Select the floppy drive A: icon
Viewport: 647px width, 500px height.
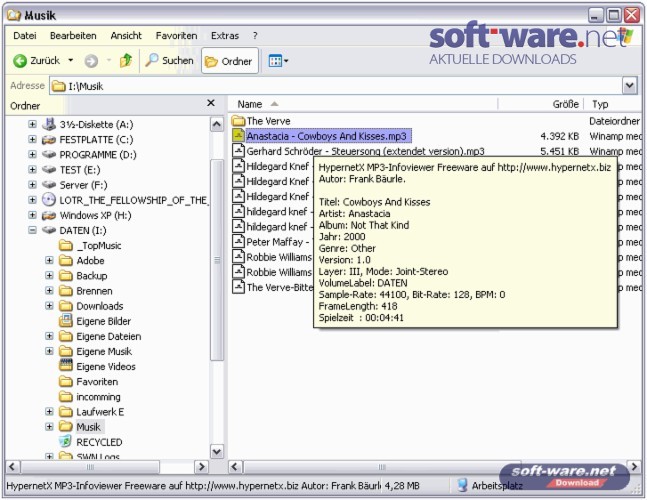(x=49, y=124)
